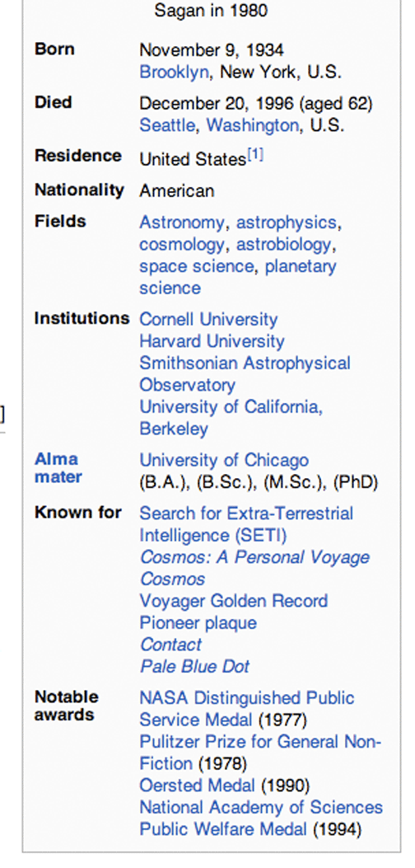
Task: Click the Alma mater label link
Action: click(58, 467)
